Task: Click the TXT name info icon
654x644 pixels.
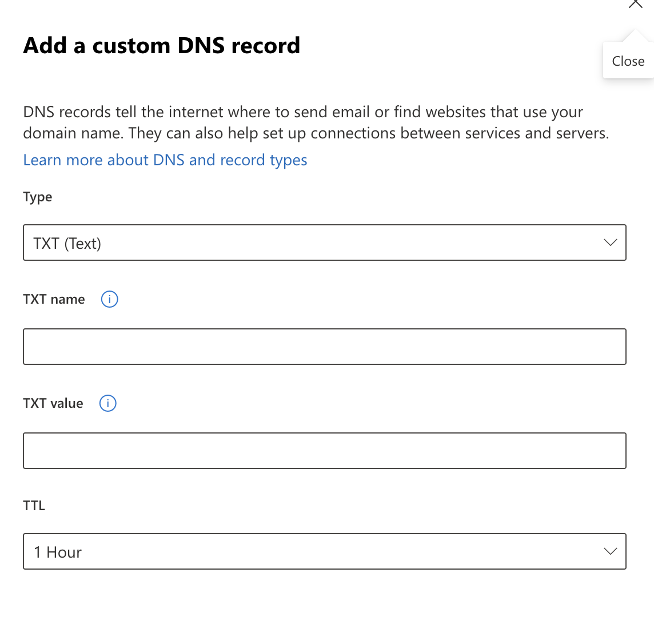Action: (x=109, y=299)
